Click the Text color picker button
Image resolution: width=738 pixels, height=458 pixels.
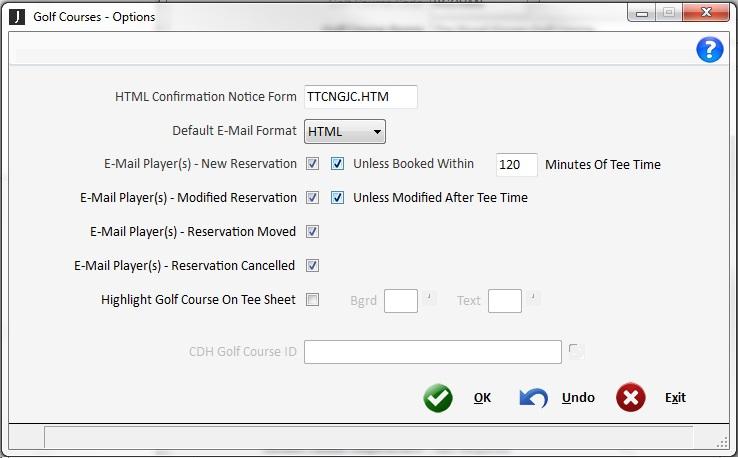pos(534,296)
